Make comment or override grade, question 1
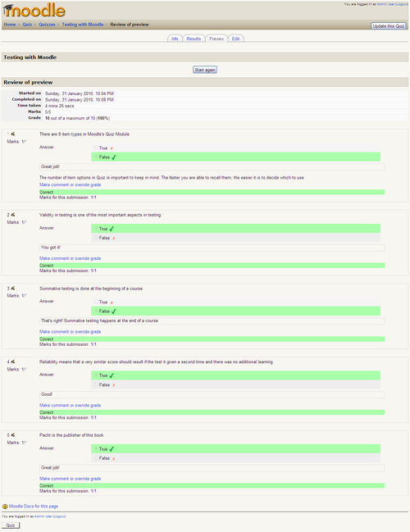This screenshot has height=532, width=410. [x=70, y=184]
